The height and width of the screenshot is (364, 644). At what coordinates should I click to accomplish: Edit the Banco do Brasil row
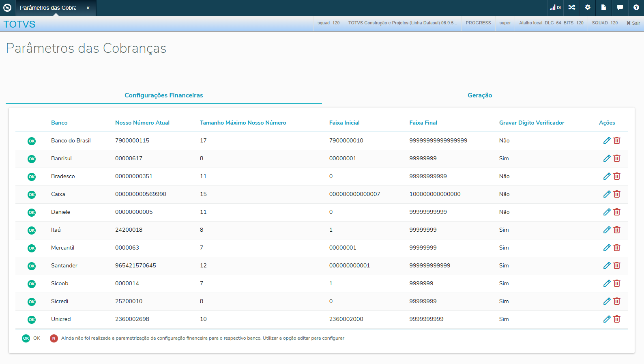click(607, 140)
